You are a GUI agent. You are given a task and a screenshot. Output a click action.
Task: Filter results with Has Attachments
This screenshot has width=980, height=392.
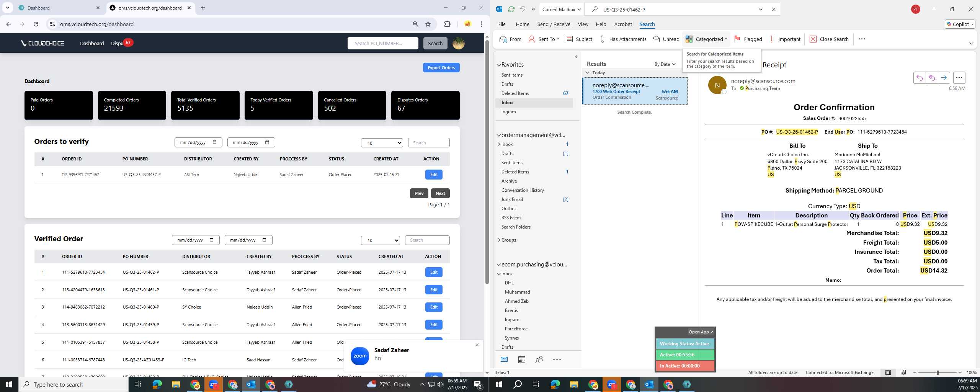coord(623,39)
